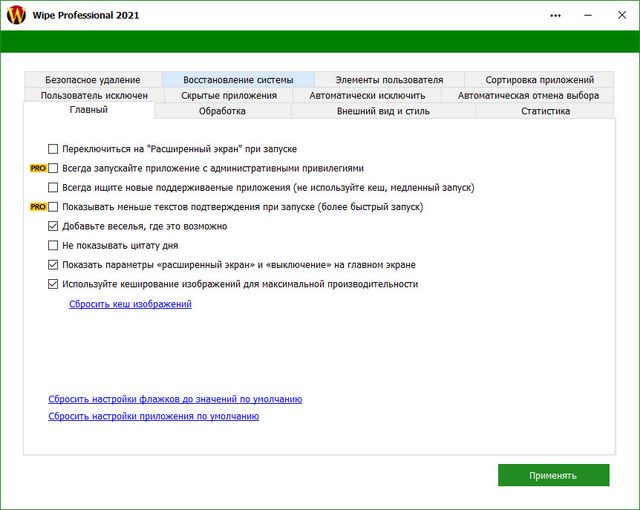This screenshot has width=640, height=510.
Task: Click the PRO badge beside fewer confirmation texts option
Action: (38, 207)
